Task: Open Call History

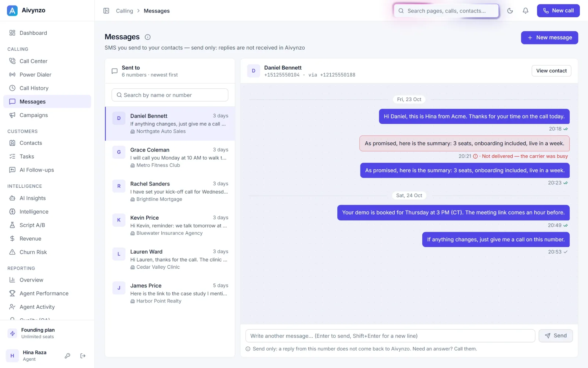Action: coord(47,88)
